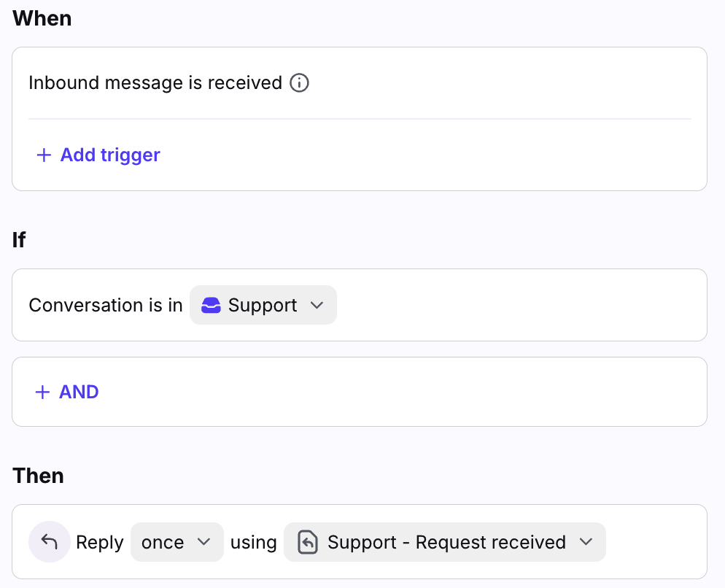Click the plus icon before Add trigger
This screenshot has height=588, width=725.
click(44, 155)
